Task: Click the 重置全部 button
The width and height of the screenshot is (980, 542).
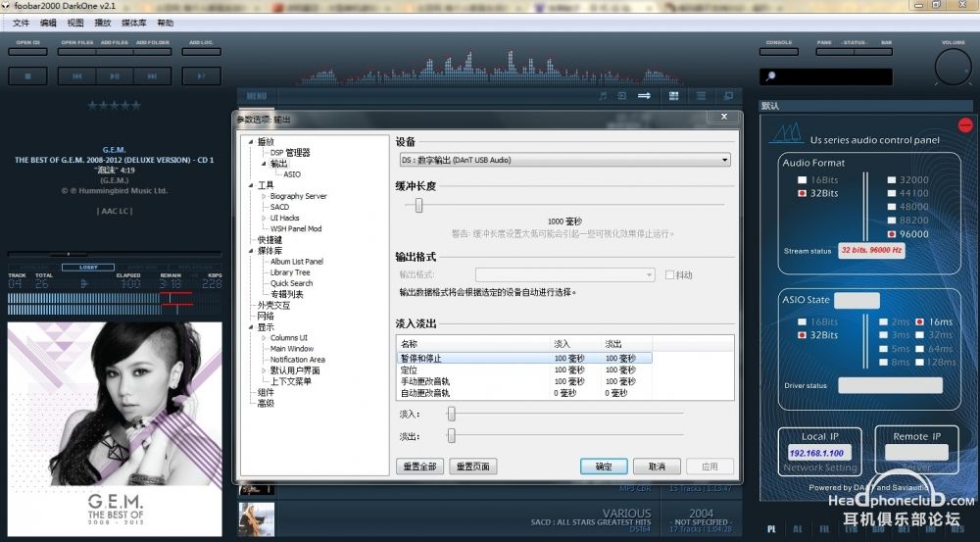Action: pos(420,467)
